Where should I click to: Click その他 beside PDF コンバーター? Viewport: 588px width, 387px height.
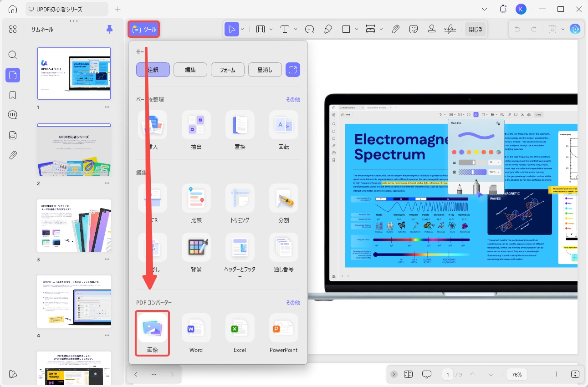tap(293, 302)
